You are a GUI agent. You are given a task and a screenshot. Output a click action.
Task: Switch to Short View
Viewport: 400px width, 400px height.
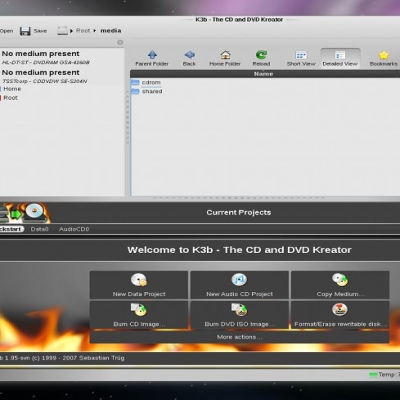301,58
